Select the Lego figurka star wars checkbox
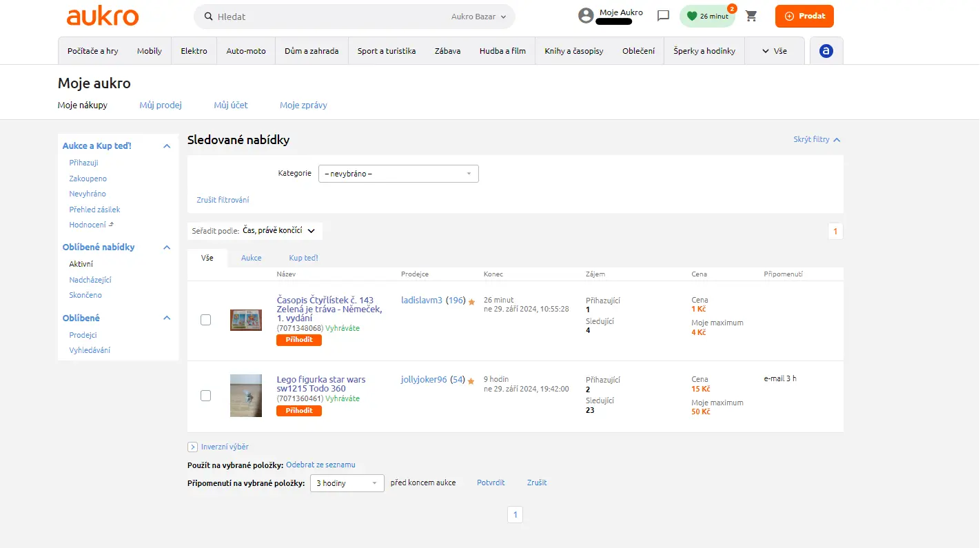Image resolution: width=980 pixels, height=548 pixels. (x=205, y=396)
